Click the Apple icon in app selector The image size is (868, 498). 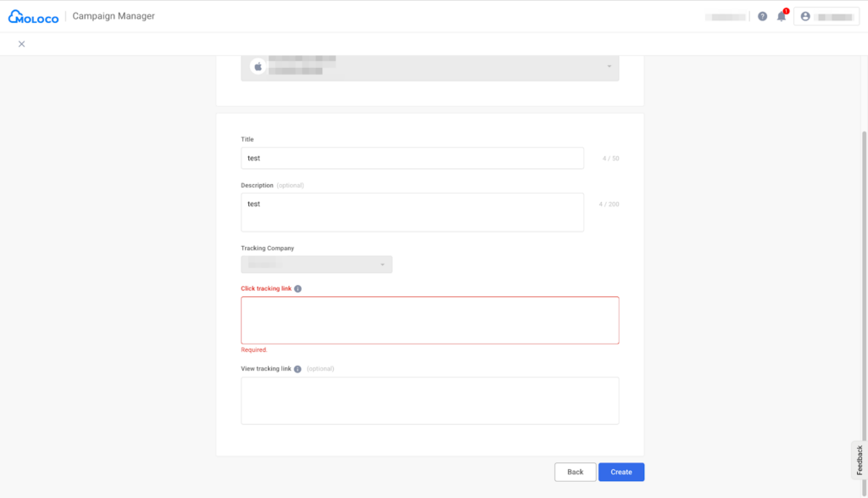point(259,66)
